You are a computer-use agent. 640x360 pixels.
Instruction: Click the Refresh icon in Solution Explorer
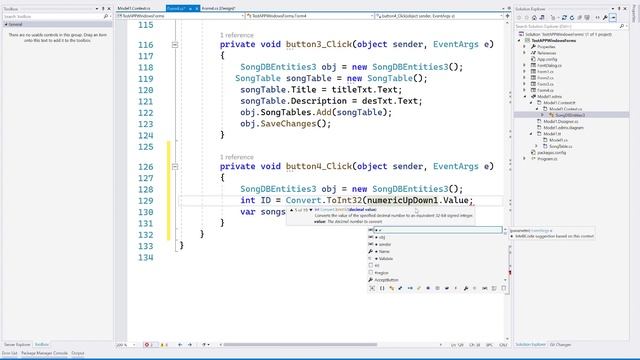572,18
